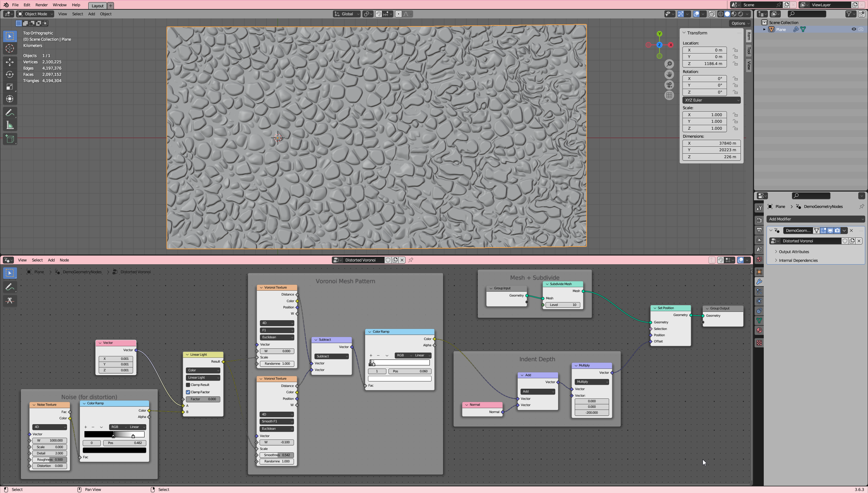Add a new workspace tab
Image resolution: width=868 pixels, height=493 pixels.
coord(110,6)
